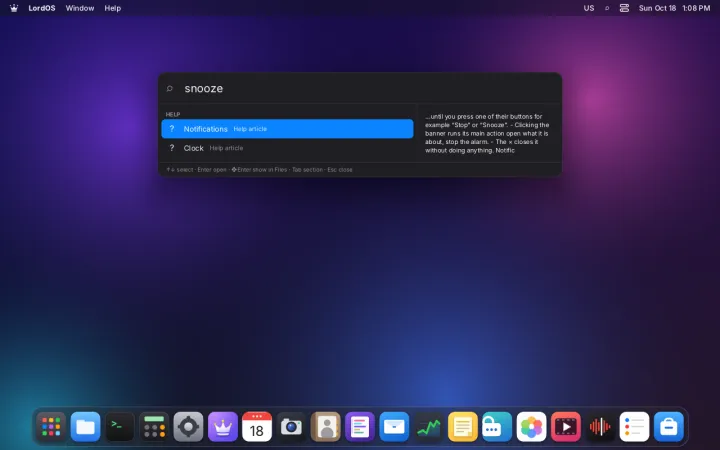Open the Calculator app in dock
Screen dimensions: 720x450
pyautogui.click(x=154, y=427)
